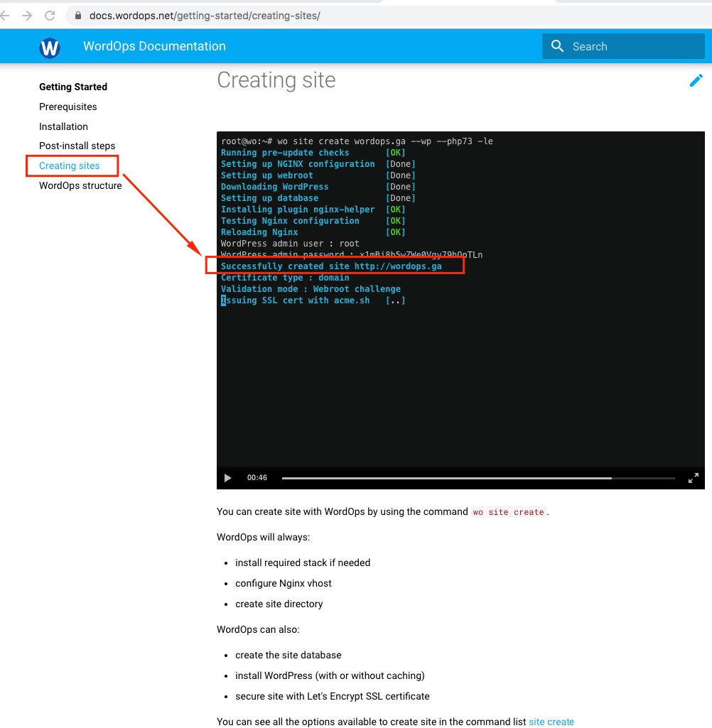The height and width of the screenshot is (728, 712).
Task: Switch to the Post-install steps section
Action: (x=77, y=146)
